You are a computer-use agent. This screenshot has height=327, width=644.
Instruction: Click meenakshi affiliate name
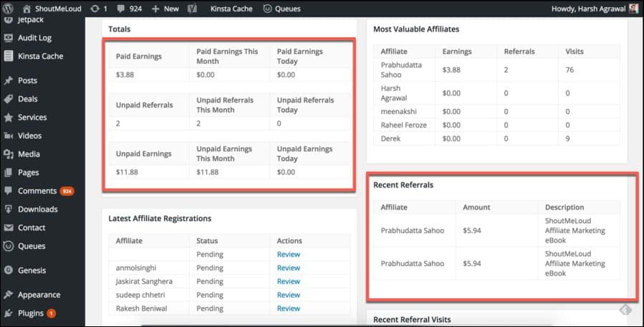(x=398, y=111)
